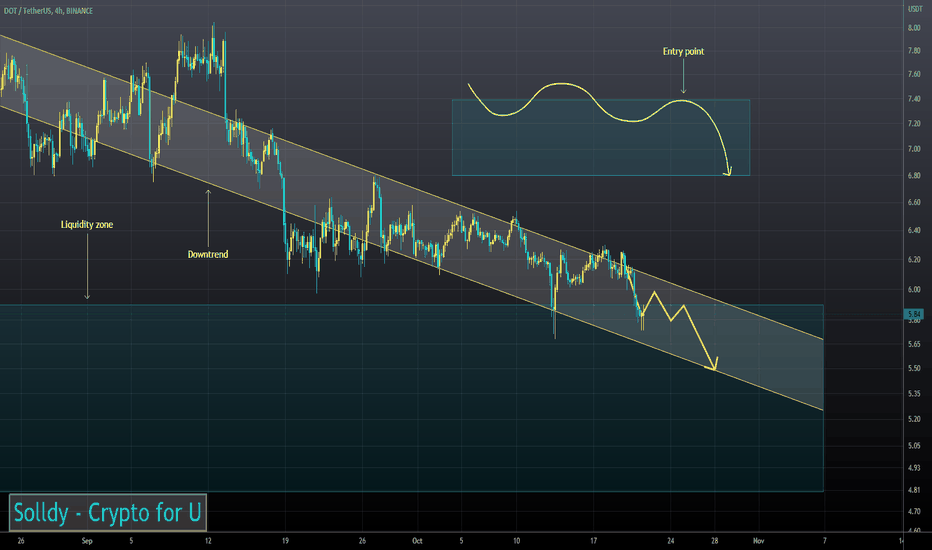Click the 5.50 price axis label
Screen dimensions: 932x550
click(x=914, y=369)
